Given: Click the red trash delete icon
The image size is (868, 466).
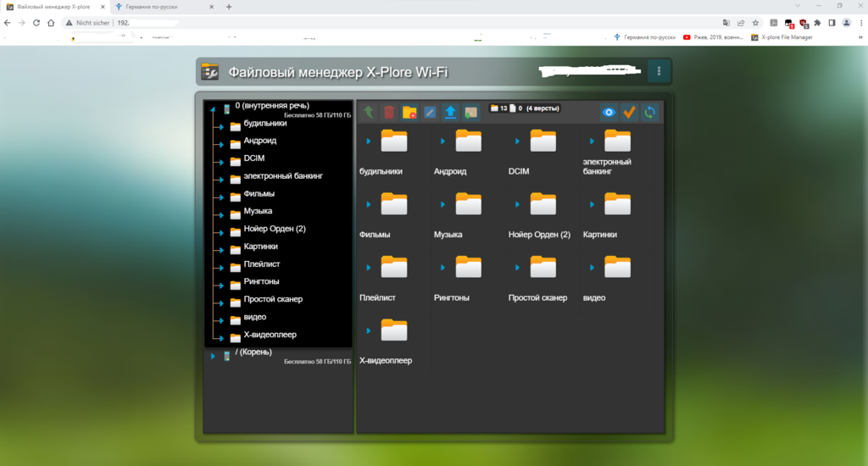Looking at the screenshot, I should point(389,113).
